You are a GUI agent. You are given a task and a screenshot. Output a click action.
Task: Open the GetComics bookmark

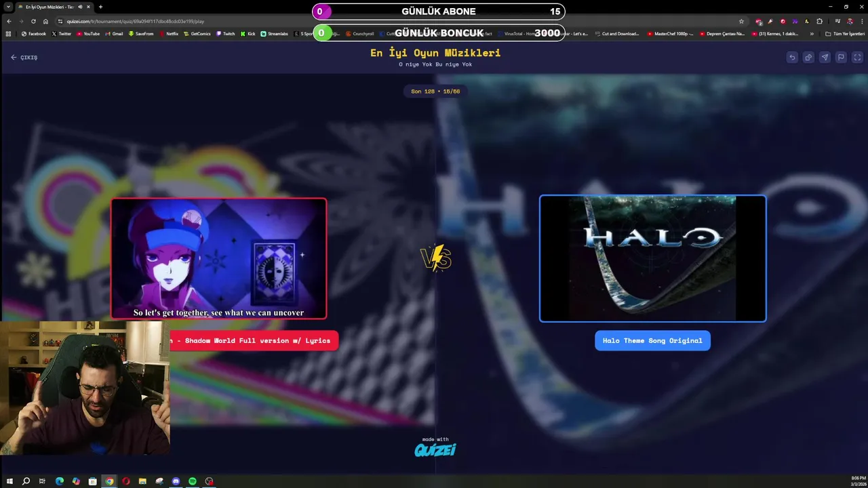(x=197, y=33)
